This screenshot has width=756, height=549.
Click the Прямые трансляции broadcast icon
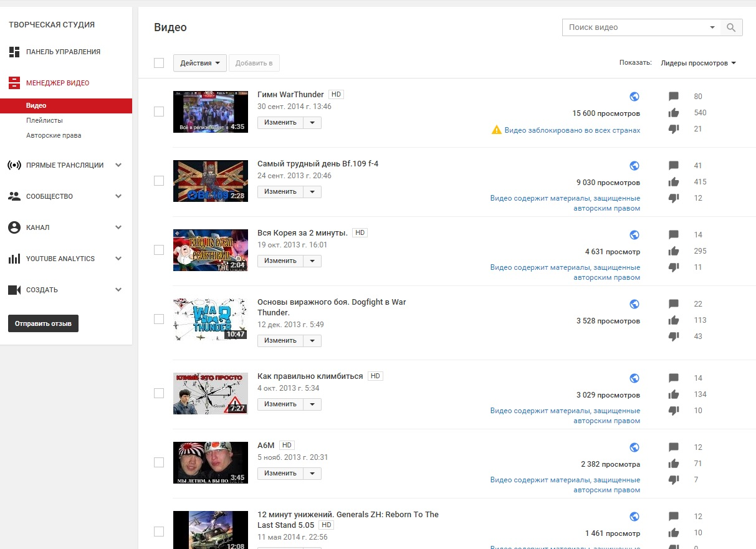[14, 165]
